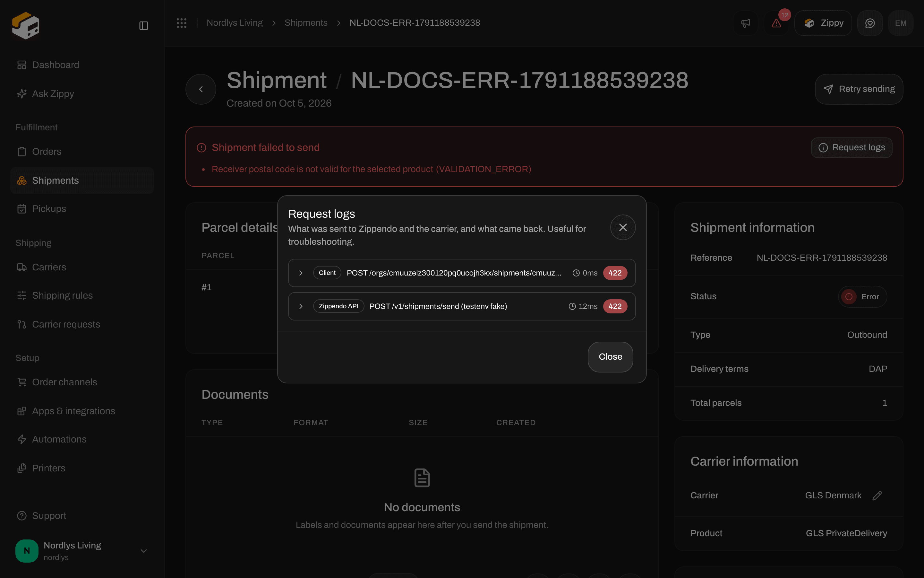Screen dimensions: 924x578
Task: Open chat support bubble icon
Action: tap(870, 23)
